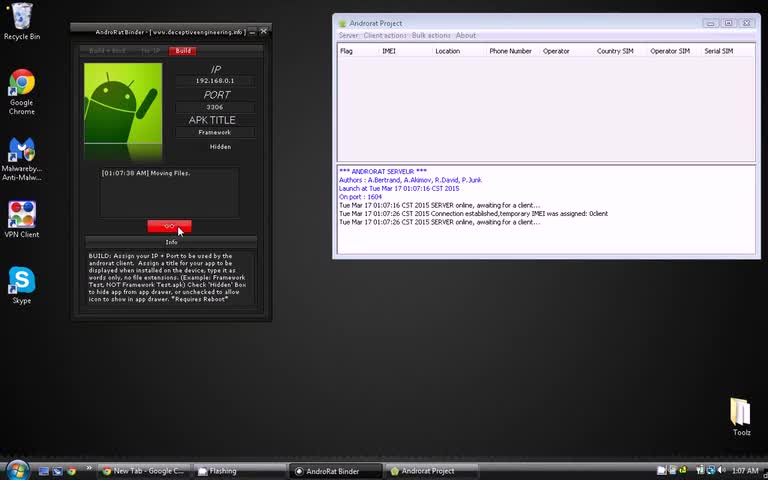
Task: Launch Skype from the desktop icon
Action: click(22, 286)
